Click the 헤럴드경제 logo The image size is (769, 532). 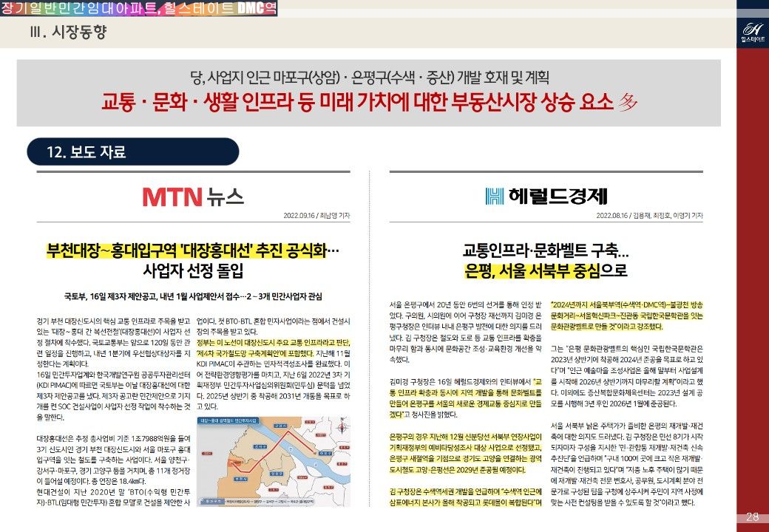pyautogui.click(x=546, y=196)
